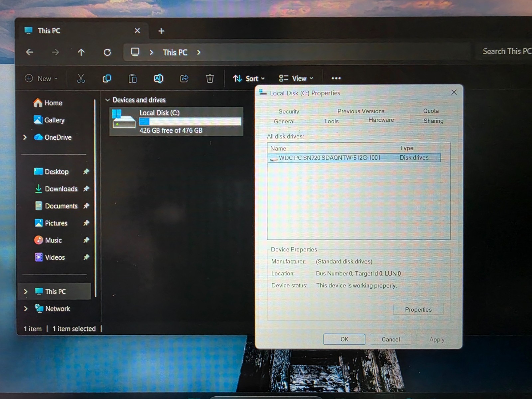This screenshot has height=399, width=532.
Task: Navigate up one folder level
Action: (81, 52)
